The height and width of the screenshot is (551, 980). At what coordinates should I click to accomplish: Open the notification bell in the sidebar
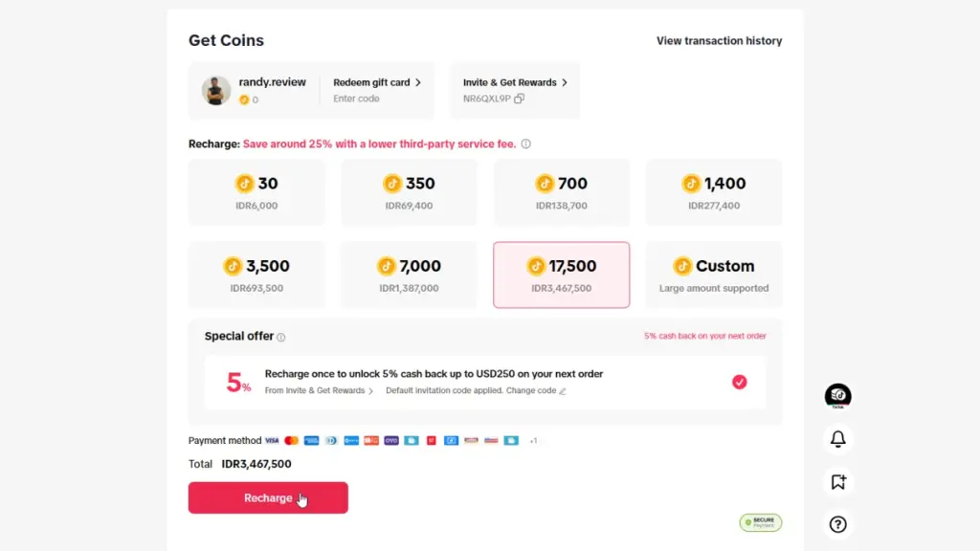point(837,439)
